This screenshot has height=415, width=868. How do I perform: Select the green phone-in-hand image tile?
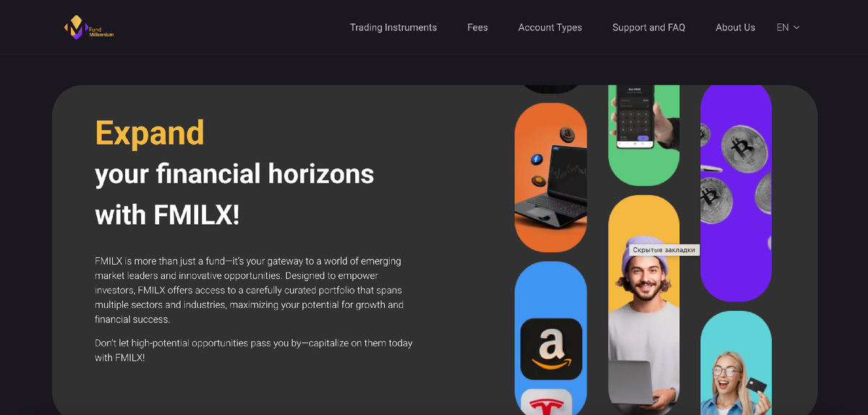[644, 135]
